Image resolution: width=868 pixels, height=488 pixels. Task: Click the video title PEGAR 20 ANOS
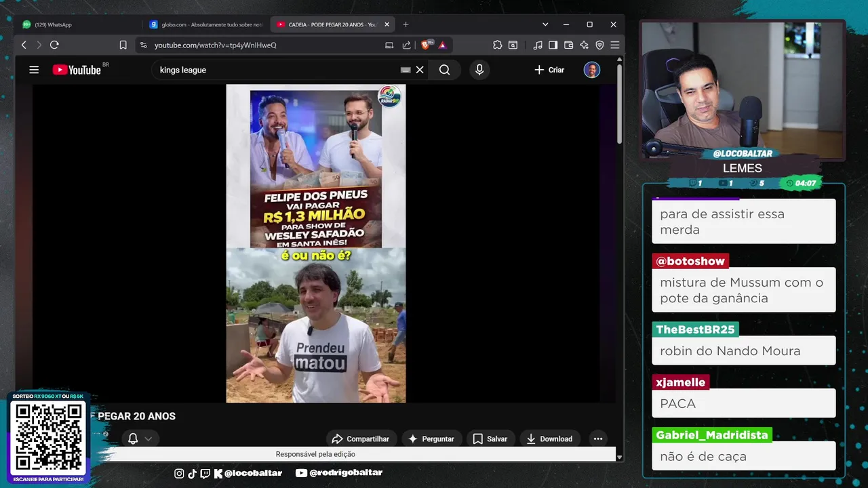point(136,416)
